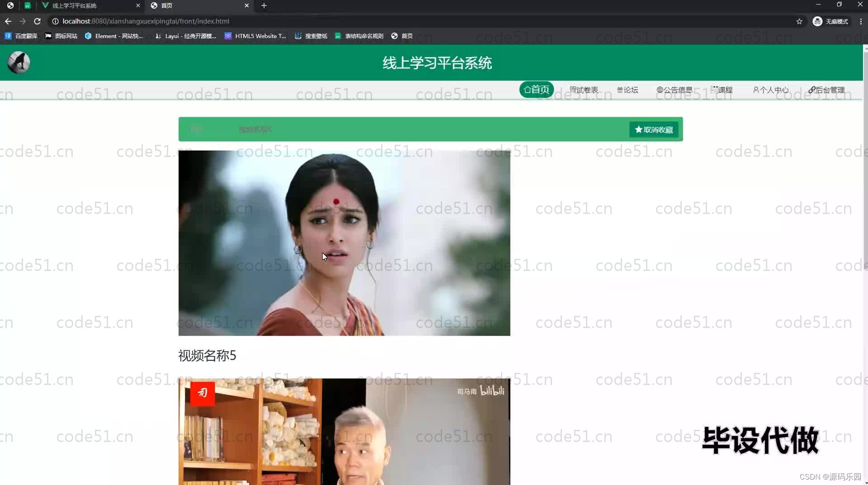This screenshot has width=868, height=485.
Task: Click the address bar URL field
Action: click(181, 21)
